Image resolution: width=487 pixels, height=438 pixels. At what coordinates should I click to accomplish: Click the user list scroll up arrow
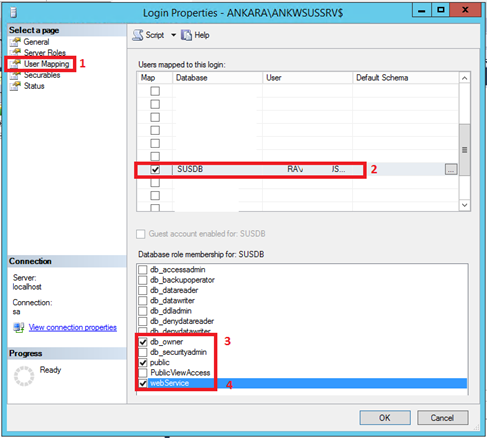click(465, 78)
